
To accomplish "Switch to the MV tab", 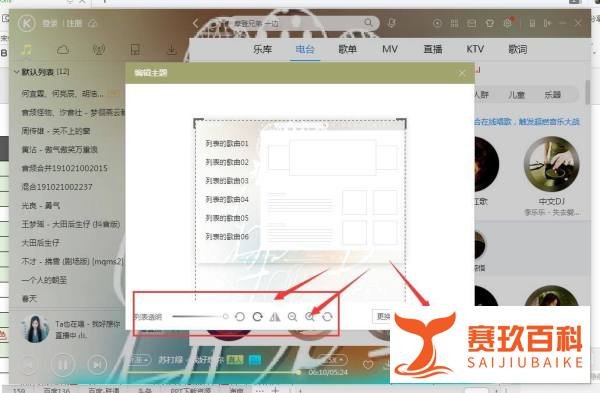I will 390,49.
